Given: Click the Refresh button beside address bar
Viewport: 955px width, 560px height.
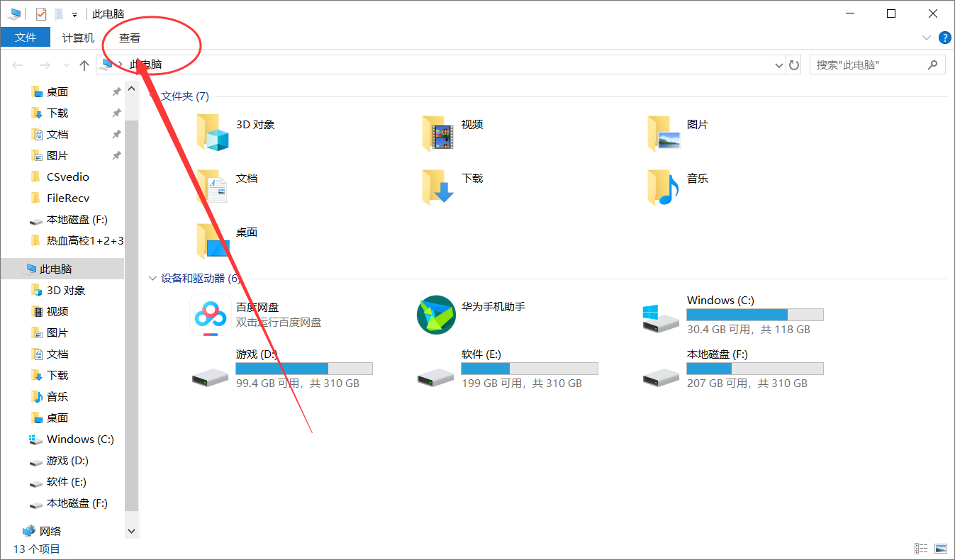Looking at the screenshot, I should 794,65.
